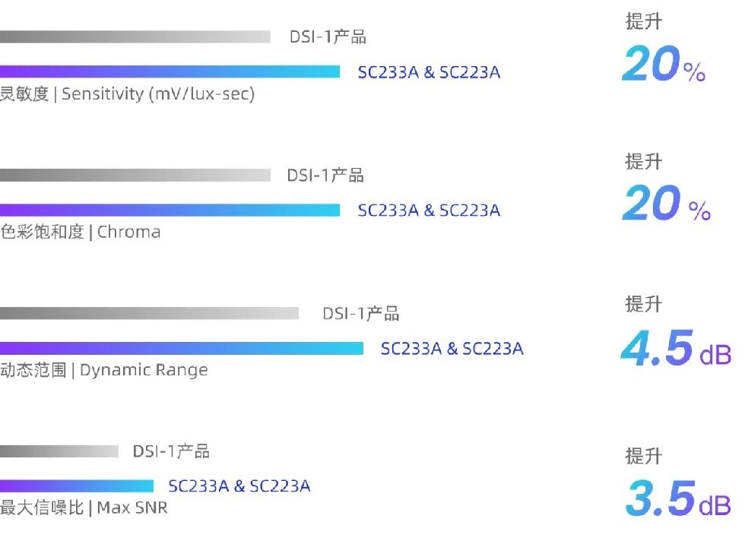
Task: Click the gradient SC233A Sensitivity bar
Action: (170, 71)
